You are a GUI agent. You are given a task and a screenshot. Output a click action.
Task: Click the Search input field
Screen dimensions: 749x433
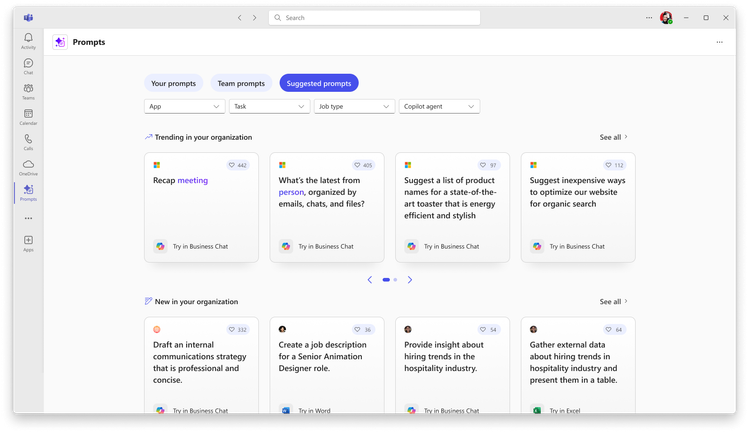(374, 18)
